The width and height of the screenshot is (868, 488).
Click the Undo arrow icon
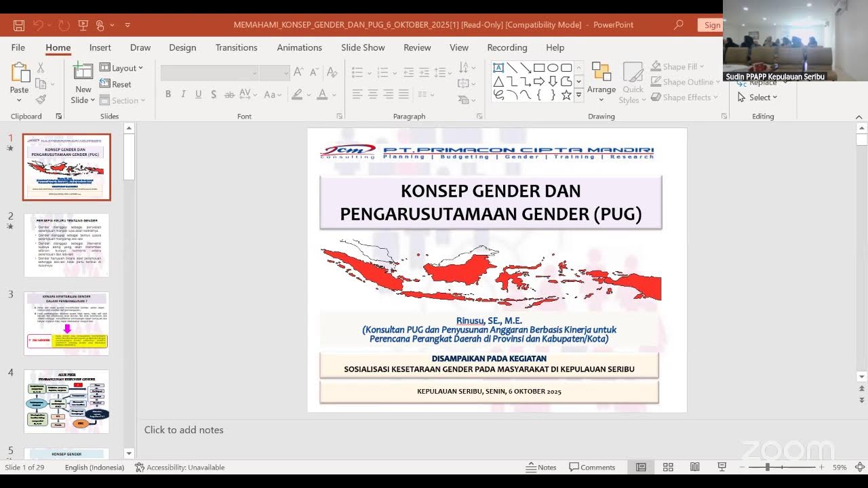click(x=38, y=25)
